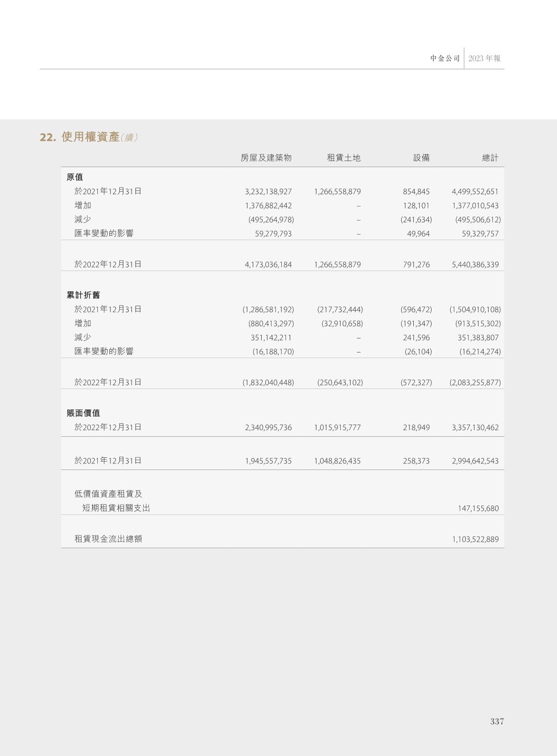
Task: Click the page number 337
Action: point(497,722)
